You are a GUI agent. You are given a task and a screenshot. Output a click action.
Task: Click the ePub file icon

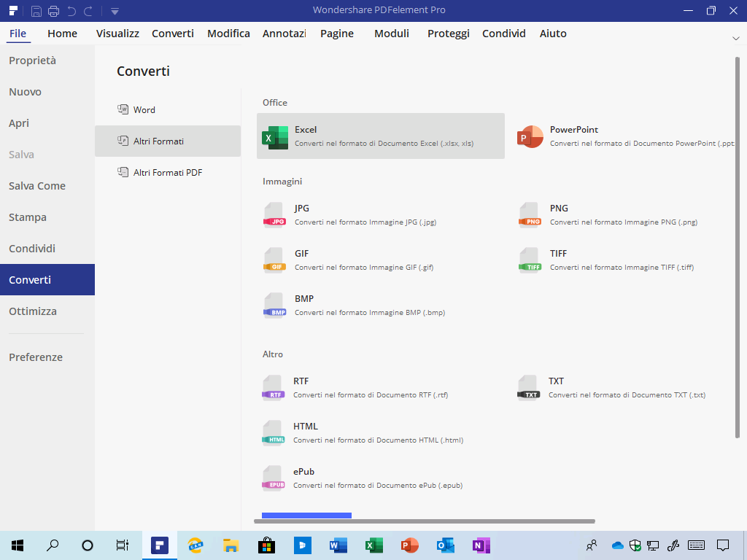click(x=274, y=478)
